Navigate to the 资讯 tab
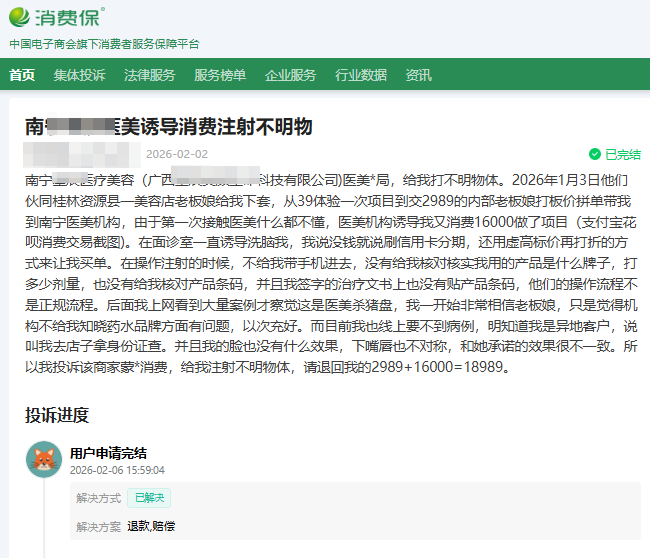 pyautogui.click(x=419, y=75)
